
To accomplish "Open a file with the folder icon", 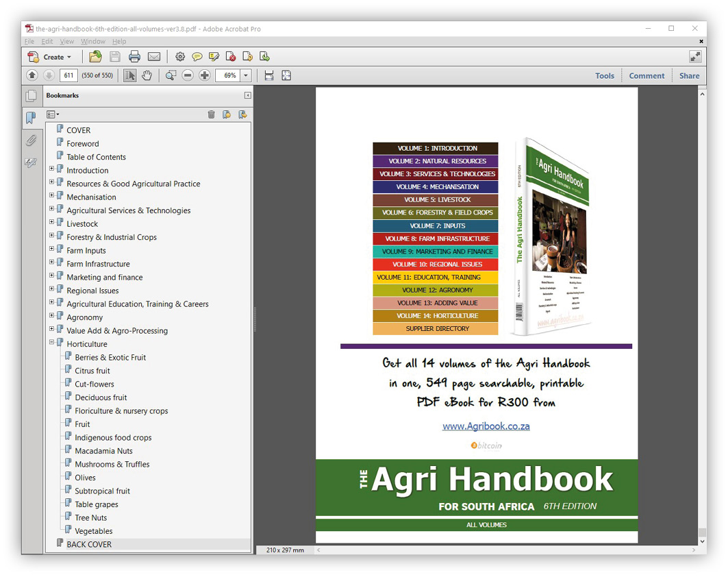I will pyautogui.click(x=95, y=57).
